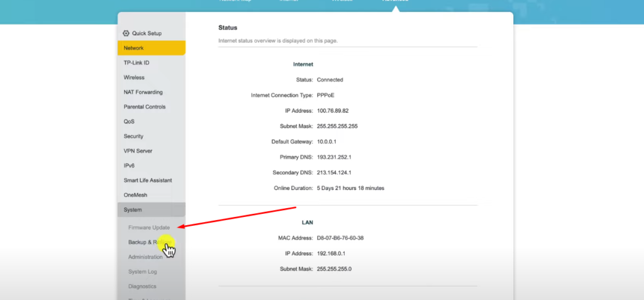The width and height of the screenshot is (644, 300).
Task: Open System Log under System
Action: pyautogui.click(x=143, y=272)
